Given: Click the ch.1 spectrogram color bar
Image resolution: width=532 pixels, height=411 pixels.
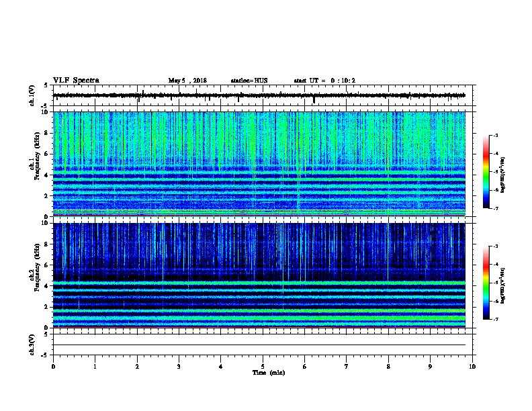Looking at the screenshot, I should (x=486, y=172).
